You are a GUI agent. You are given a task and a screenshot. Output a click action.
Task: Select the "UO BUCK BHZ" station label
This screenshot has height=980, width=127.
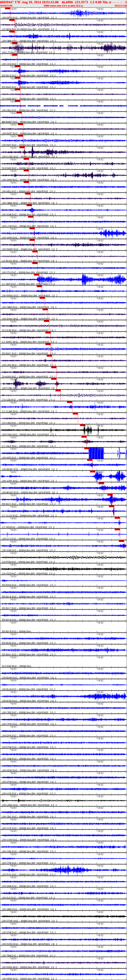(x=10, y=261)
